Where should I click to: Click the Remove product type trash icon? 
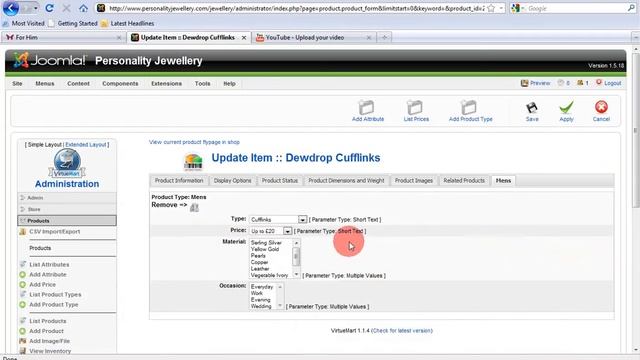[194, 207]
